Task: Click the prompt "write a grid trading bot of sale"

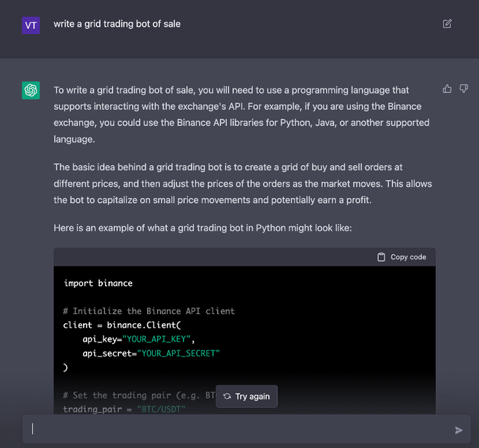Action: (117, 24)
